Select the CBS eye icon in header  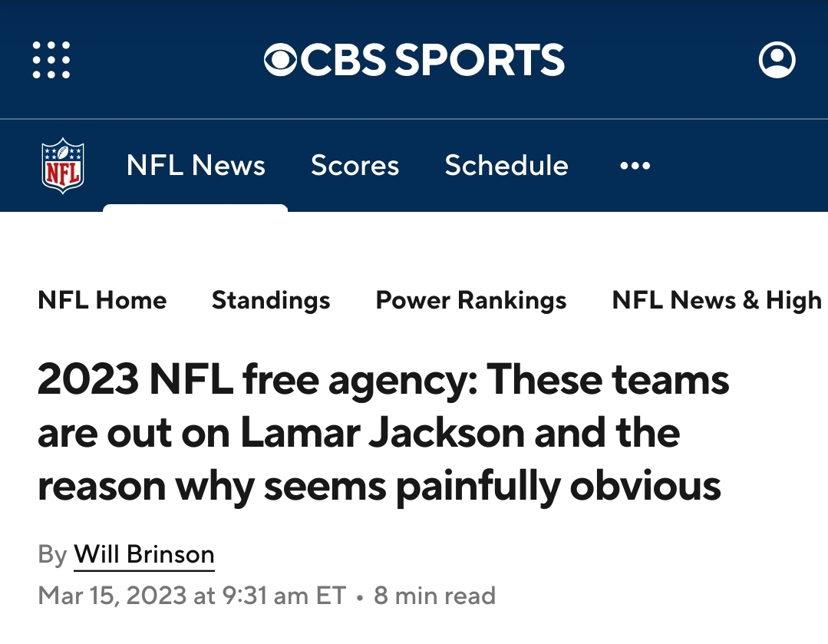click(280, 60)
